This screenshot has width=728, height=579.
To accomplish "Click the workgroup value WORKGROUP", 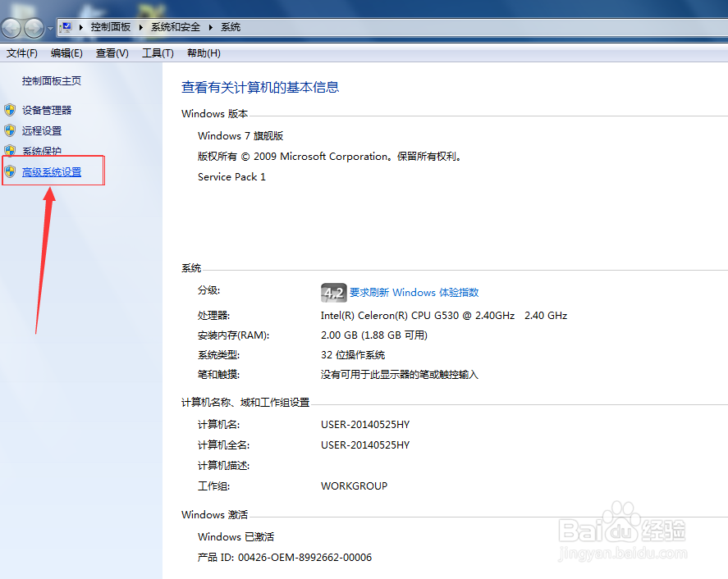I will pos(355,486).
